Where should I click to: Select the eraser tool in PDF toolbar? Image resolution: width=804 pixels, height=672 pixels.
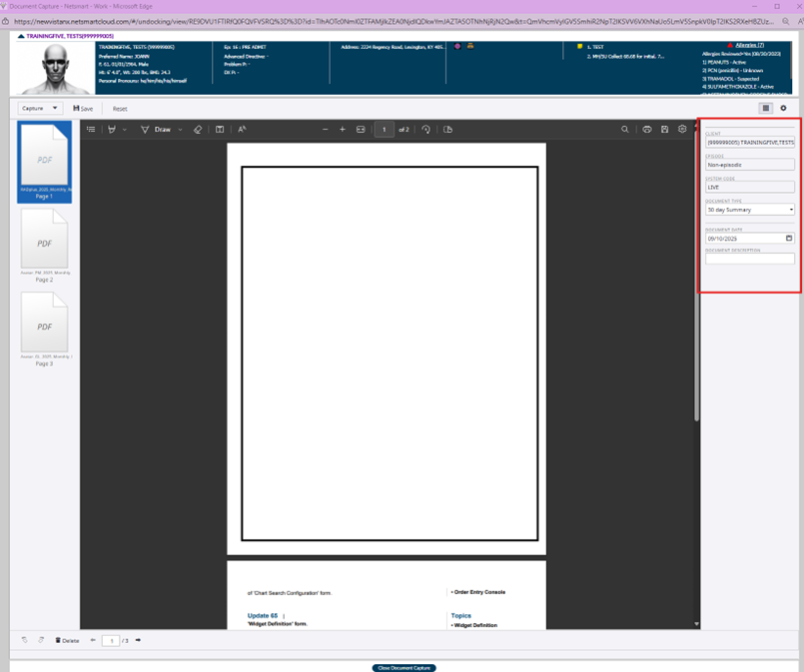click(198, 130)
